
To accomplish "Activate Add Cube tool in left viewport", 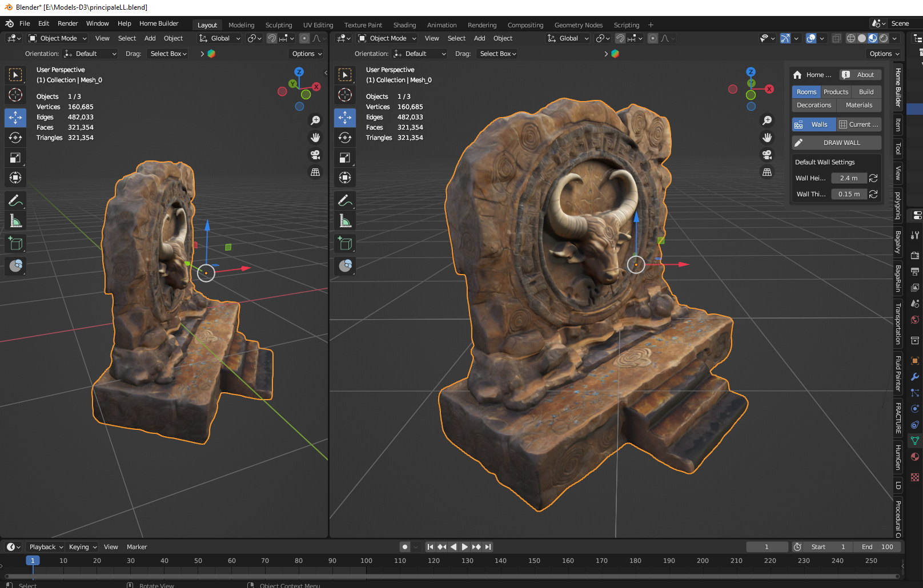I will tap(15, 243).
